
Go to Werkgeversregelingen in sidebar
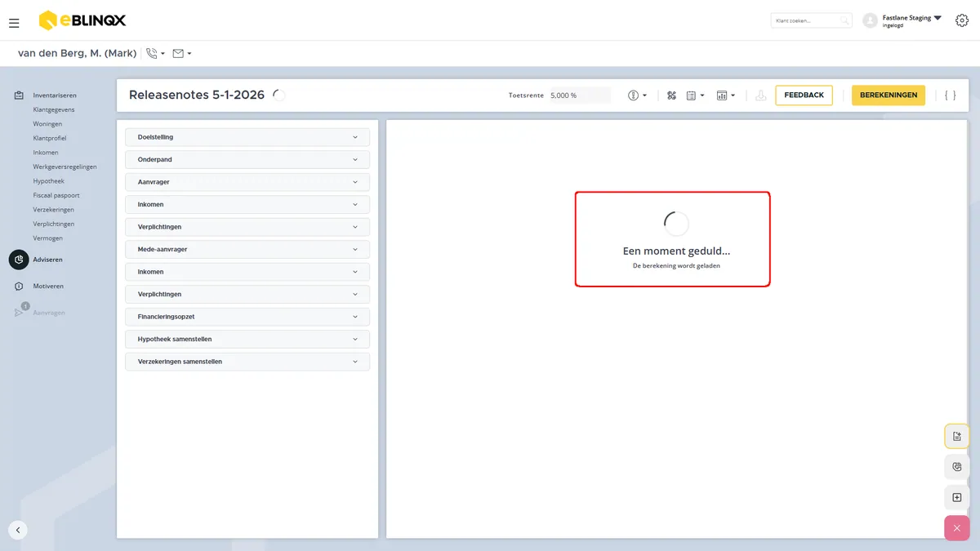[x=65, y=167]
